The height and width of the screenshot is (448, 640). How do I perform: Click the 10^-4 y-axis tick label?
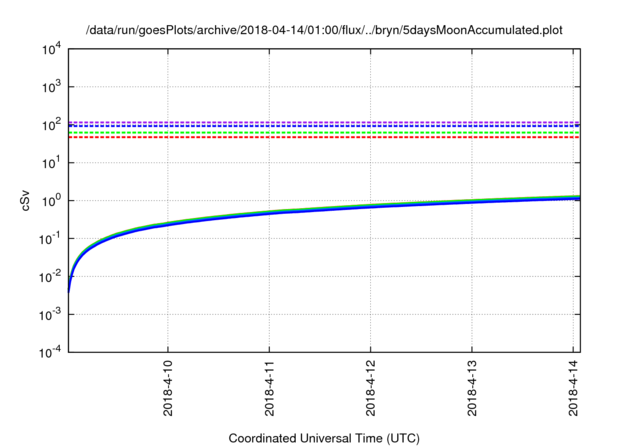pyautogui.click(x=50, y=352)
